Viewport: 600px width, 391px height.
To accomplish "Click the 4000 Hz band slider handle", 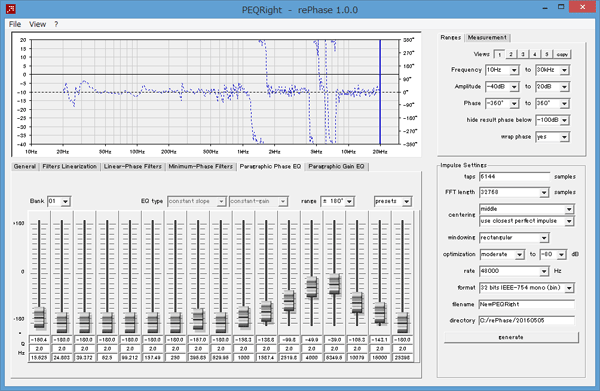I will pos(311,287).
